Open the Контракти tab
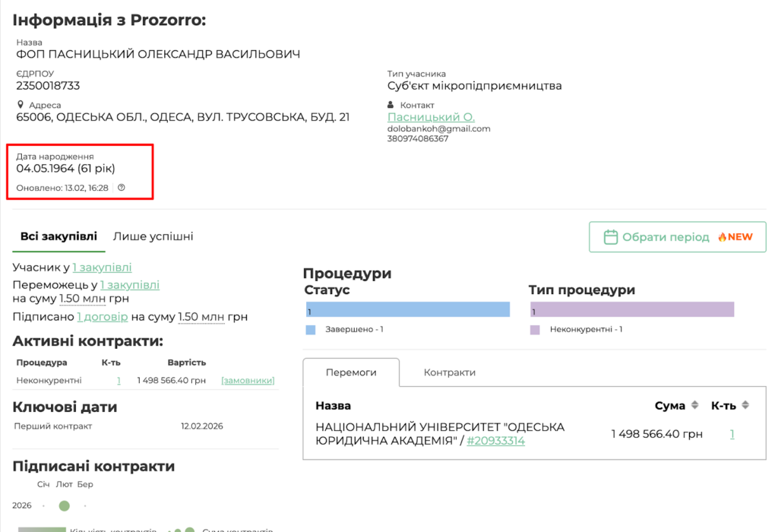Viewport: 778px width, 532px height. (x=449, y=372)
